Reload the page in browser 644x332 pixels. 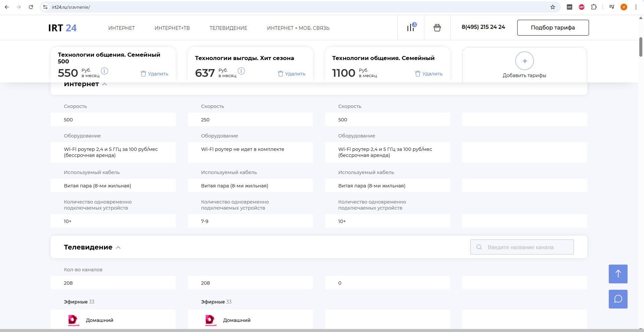(x=31, y=7)
